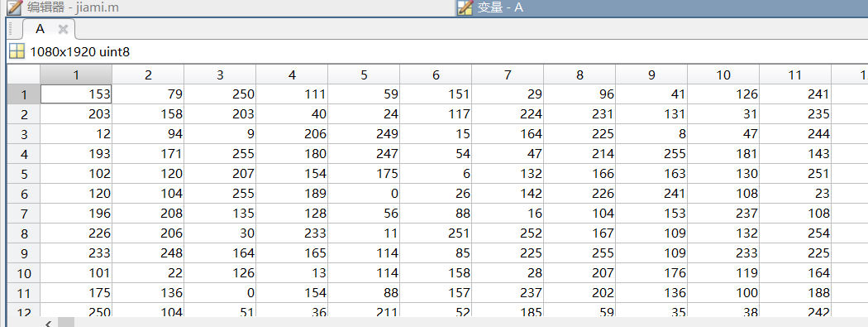868x327 pixels.
Task: Select row header 1
Action: pos(24,94)
